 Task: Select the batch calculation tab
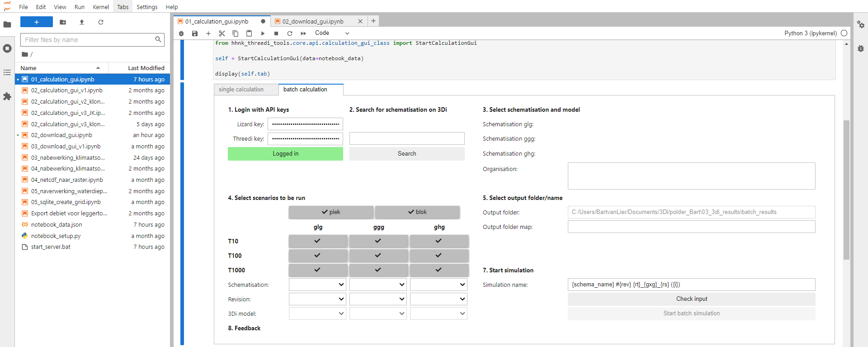tap(311, 90)
